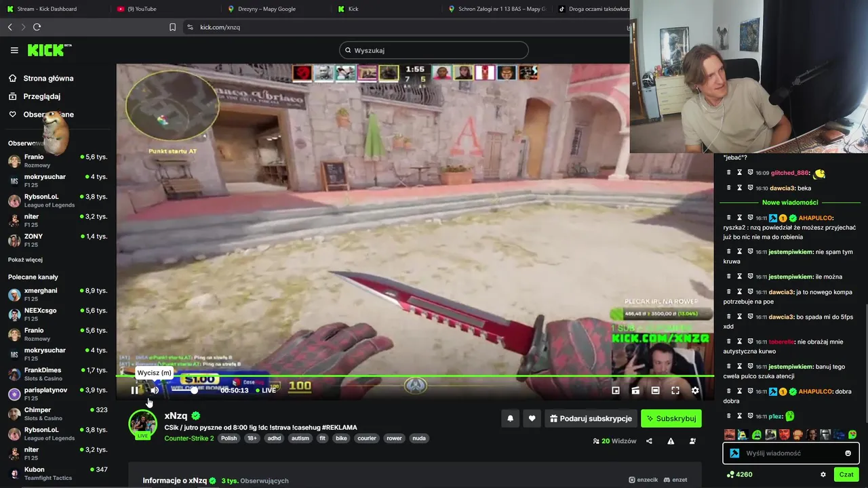
Task: Open FrankDimes recommended channel
Action: coord(57,374)
